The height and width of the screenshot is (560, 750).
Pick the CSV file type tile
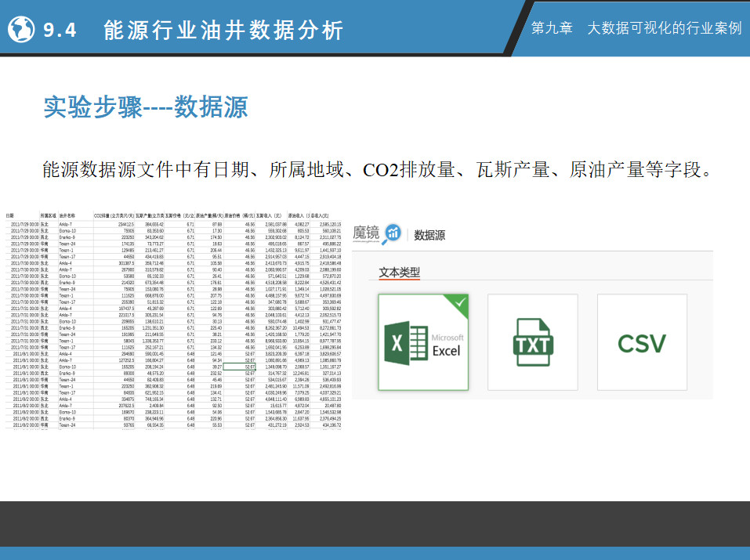pos(641,343)
